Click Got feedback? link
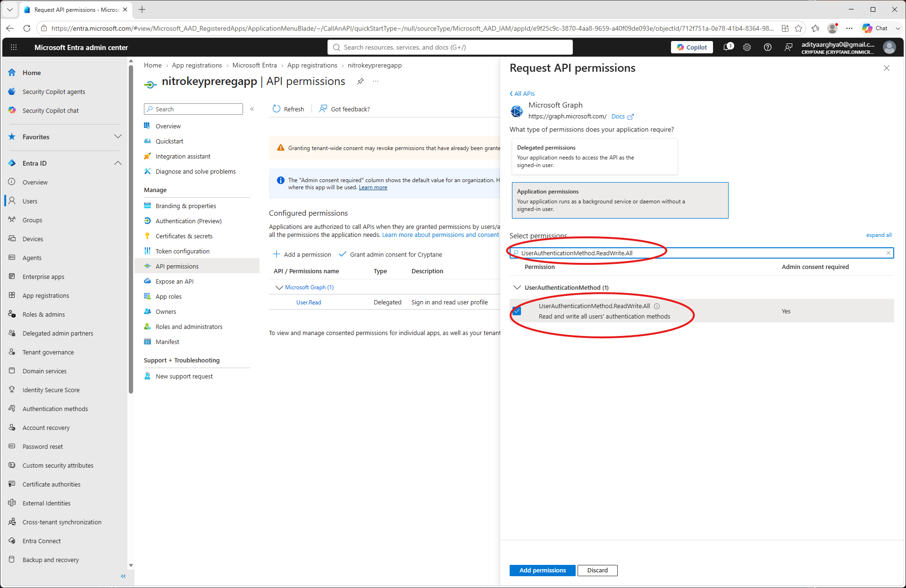The image size is (906, 588). click(x=344, y=109)
